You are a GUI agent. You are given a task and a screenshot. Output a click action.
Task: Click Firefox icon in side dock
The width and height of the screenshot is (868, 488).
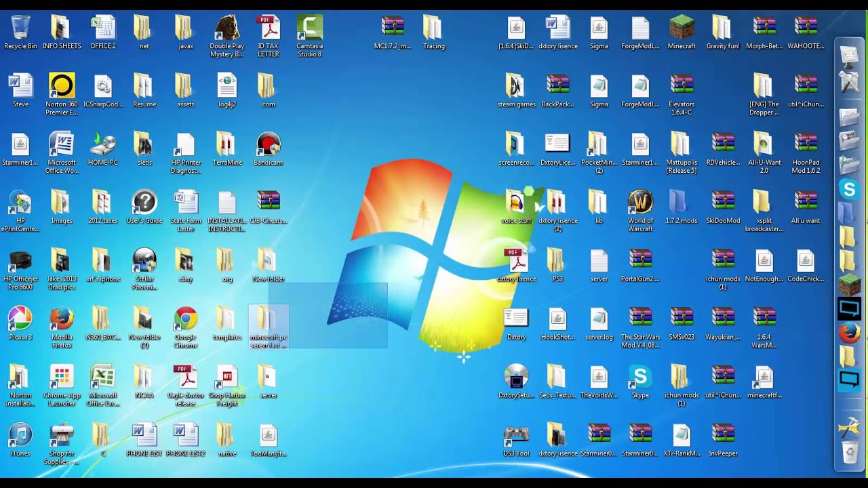coord(849,333)
